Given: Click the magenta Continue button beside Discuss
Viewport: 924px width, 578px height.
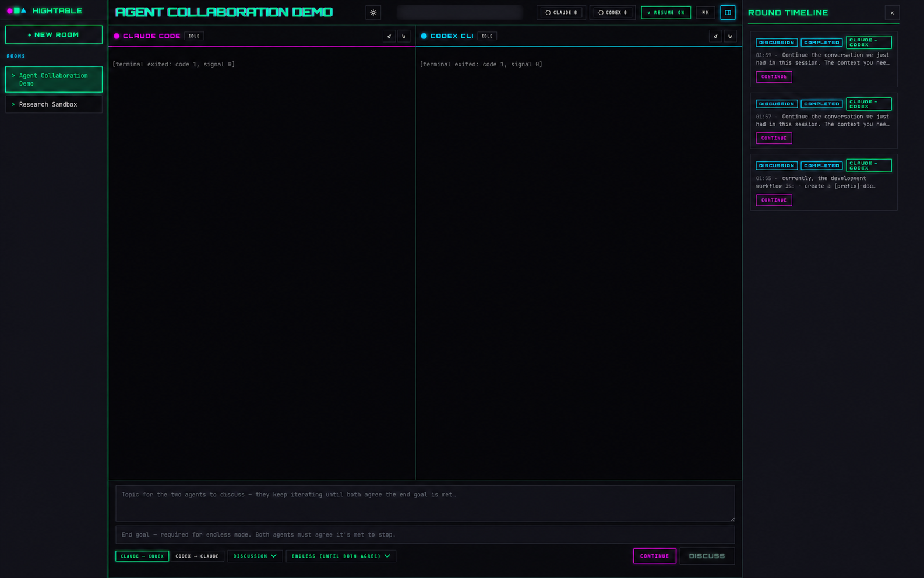Looking at the screenshot, I should tap(655, 556).
